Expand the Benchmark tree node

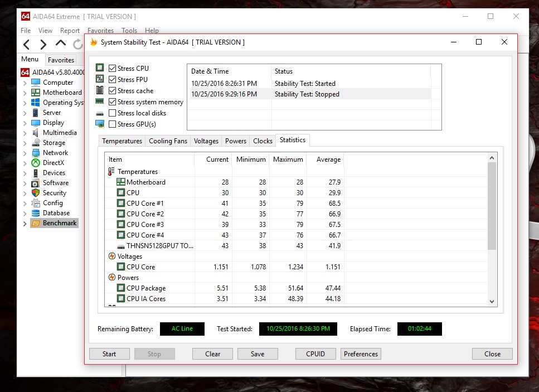[x=25, y=224]
